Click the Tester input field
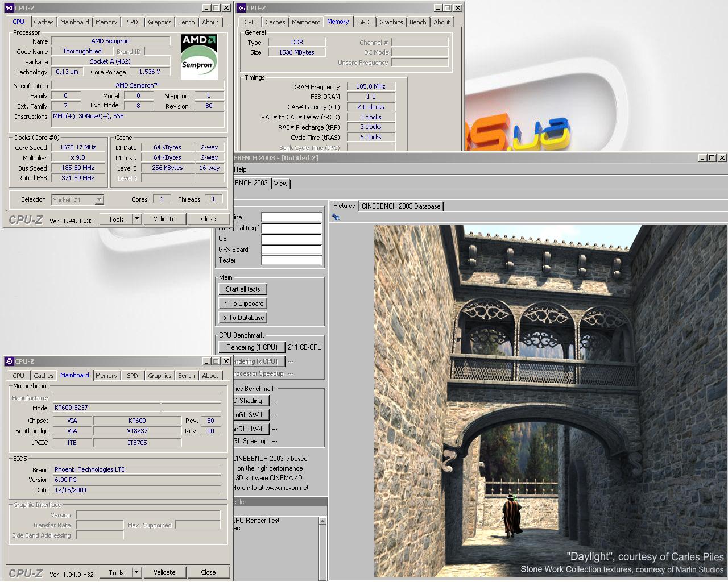728x582 pixels. pyautogui.click(x=292, y=260)
